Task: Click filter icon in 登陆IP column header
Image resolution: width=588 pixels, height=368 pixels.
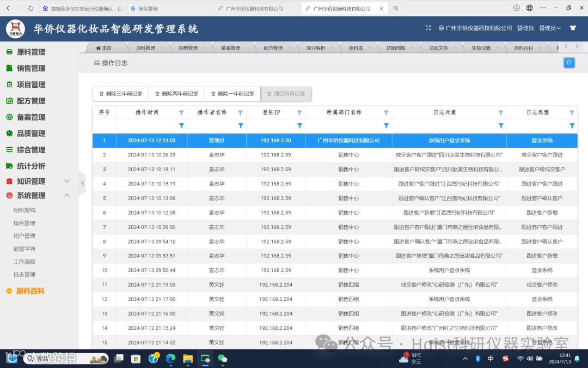Action: click(x=299, y=113)
